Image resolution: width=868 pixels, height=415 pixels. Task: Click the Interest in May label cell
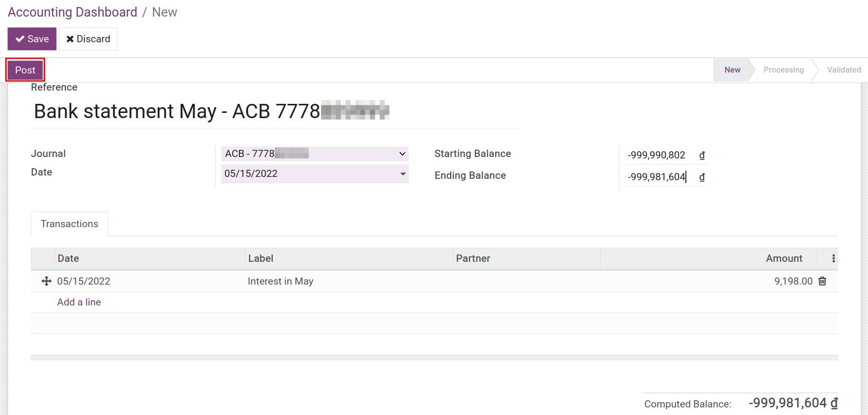tap(280, 281)
